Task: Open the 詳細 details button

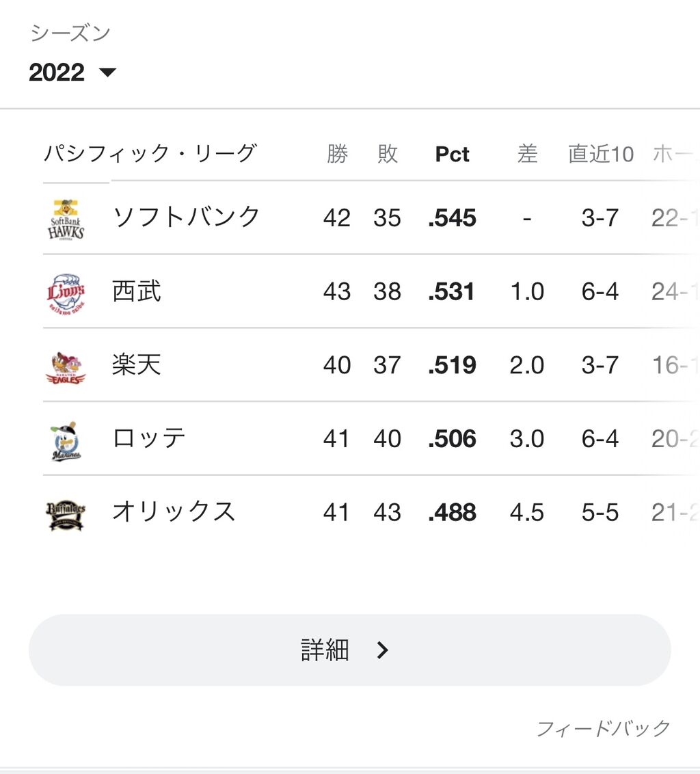Action: (349, 650)
